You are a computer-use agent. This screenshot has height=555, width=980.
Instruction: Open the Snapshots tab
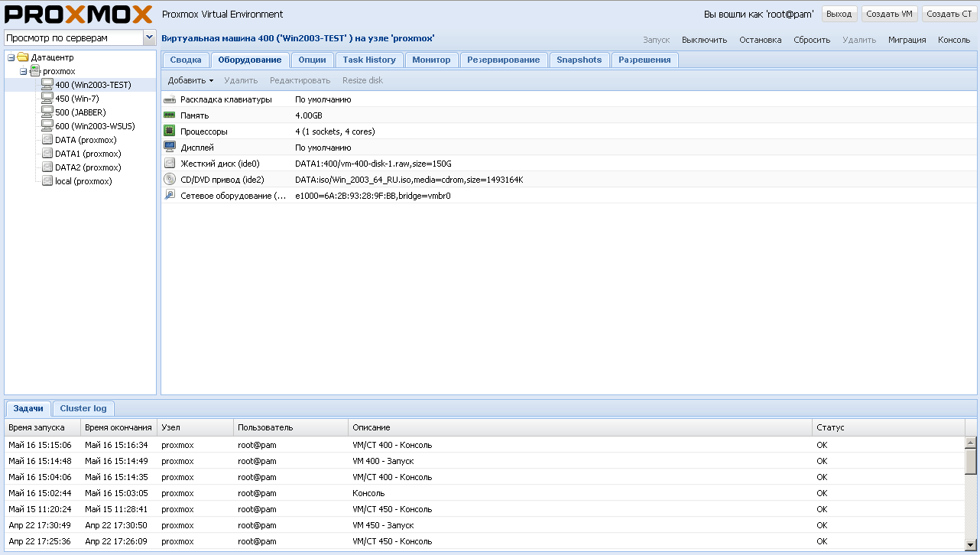[x=579, y=60]
